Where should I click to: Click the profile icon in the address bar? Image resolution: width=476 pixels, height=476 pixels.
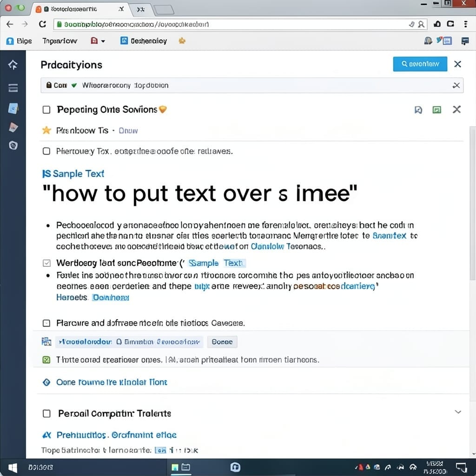[x=421, y=24]
